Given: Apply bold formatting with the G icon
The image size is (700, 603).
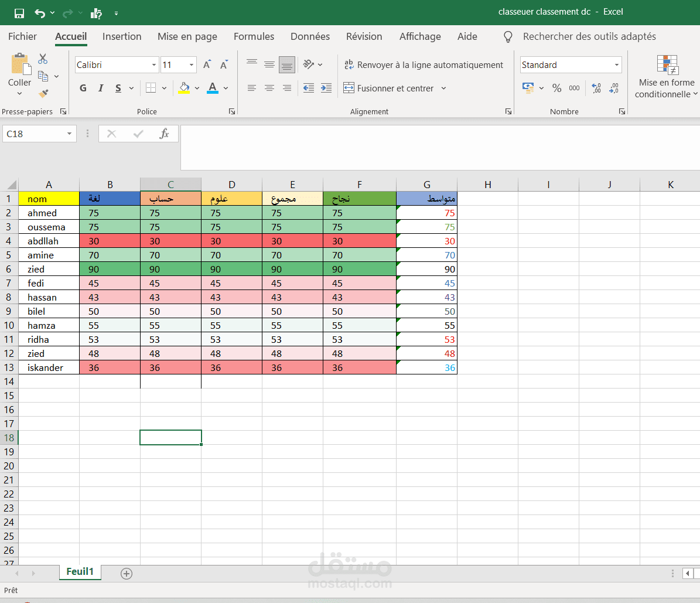Looking at the screenshot, I should point(83,88).
